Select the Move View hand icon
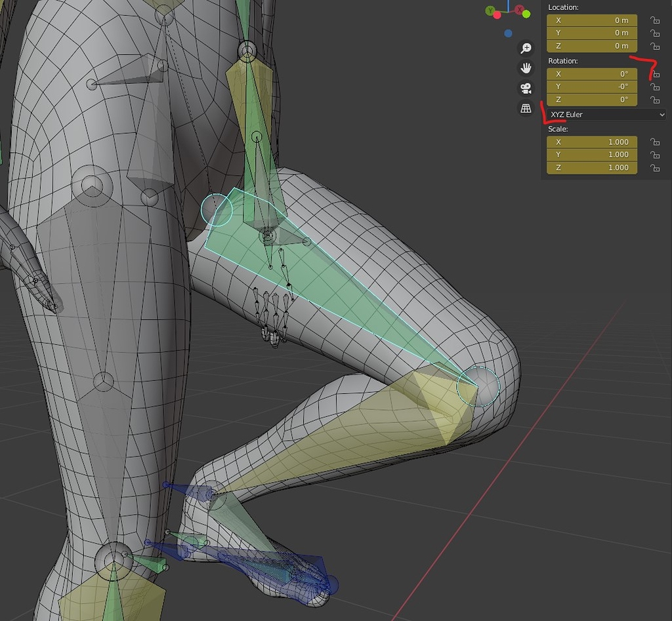672x621 pixels. tap(526, 68)
